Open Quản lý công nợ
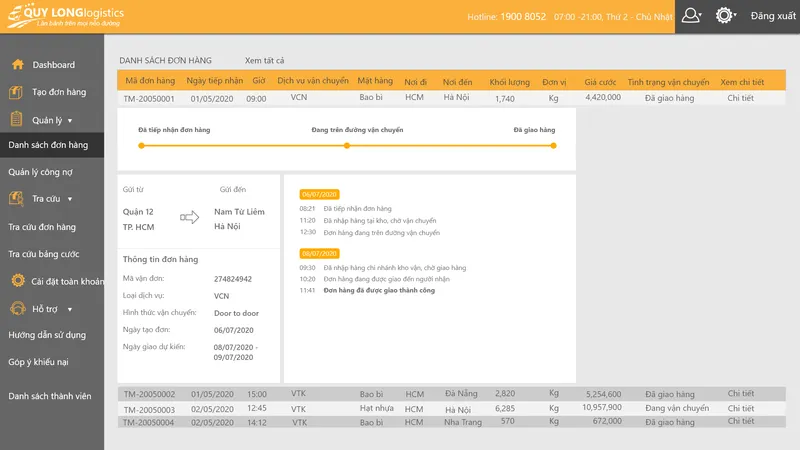Screen dimensions: 800x450 (x=40, y=172)
